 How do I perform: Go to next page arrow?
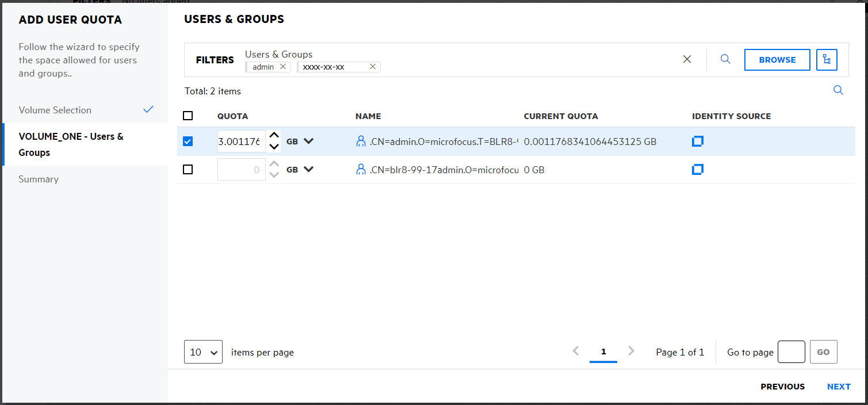click(631, 351)
